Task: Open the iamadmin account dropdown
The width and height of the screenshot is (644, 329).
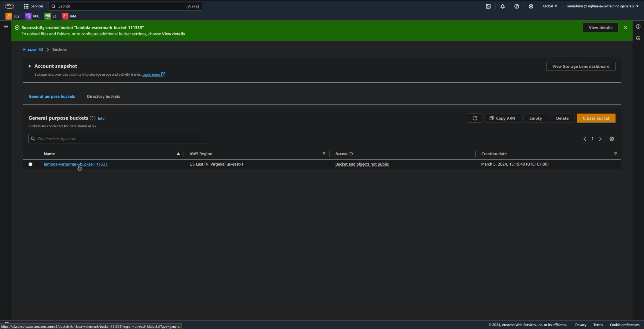Action: tap(603, 6)
